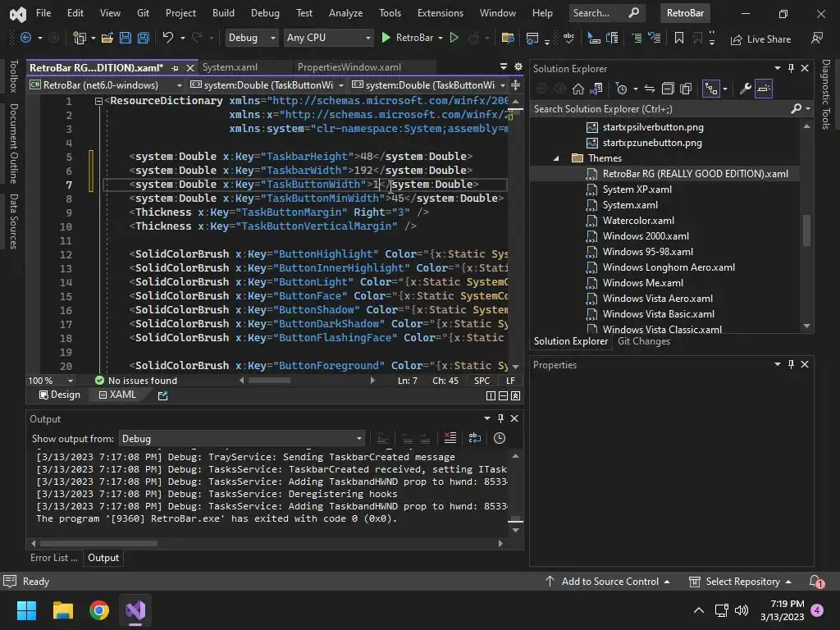Click Add to Source Control in status bar
840x630 pixels.
coord(608,582)
